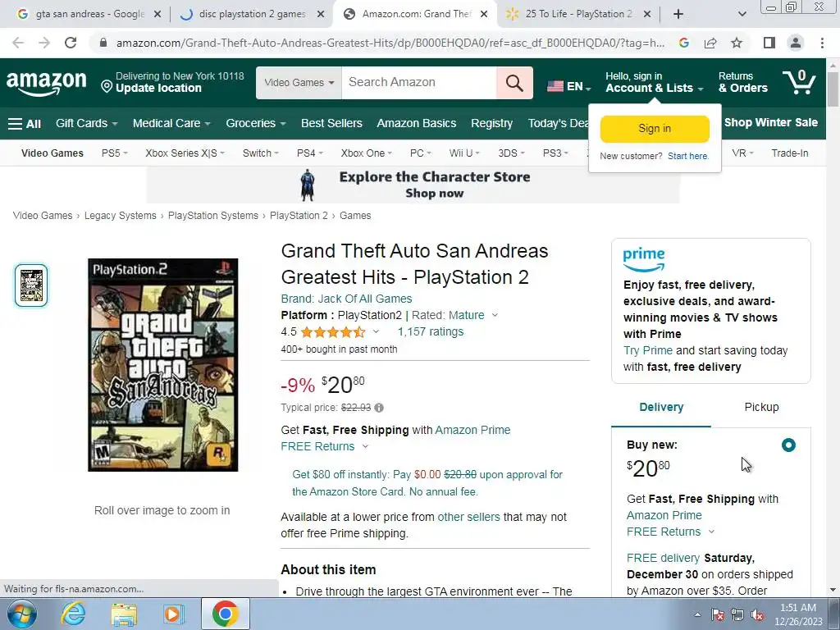The height and width of the screenshot is (630, 840).
Task: Open the All hamburger menu
Action: (x=25, y=124)
